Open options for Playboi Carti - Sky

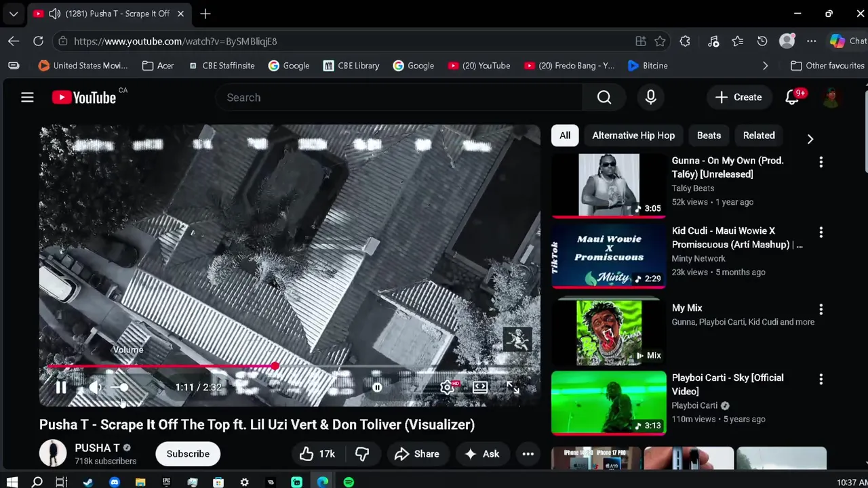coord(821,380)
